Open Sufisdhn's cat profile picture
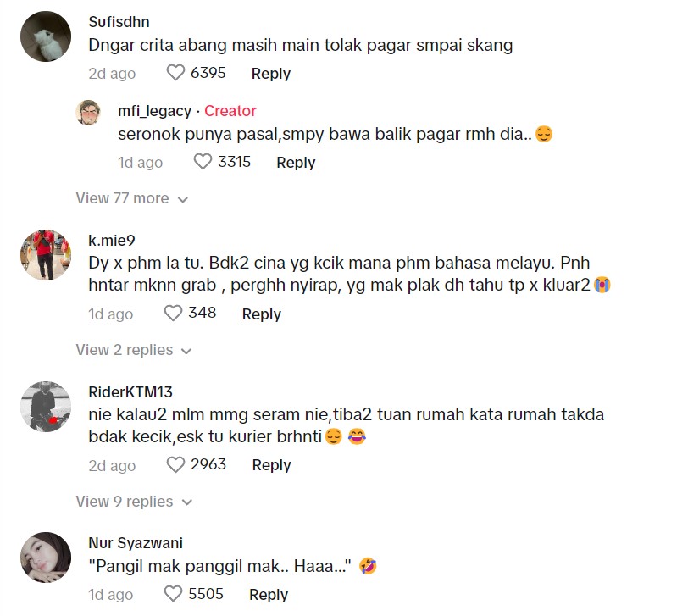The image size is (688, 616). 46,36
